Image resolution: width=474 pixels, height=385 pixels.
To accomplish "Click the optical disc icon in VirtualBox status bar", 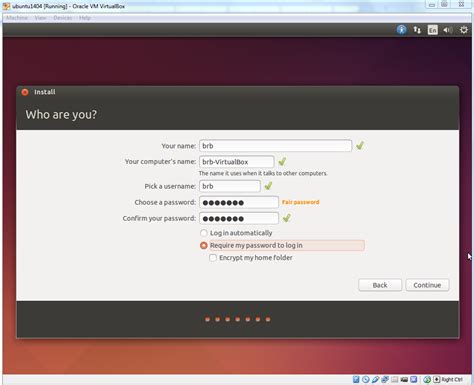I will [366, 379].
